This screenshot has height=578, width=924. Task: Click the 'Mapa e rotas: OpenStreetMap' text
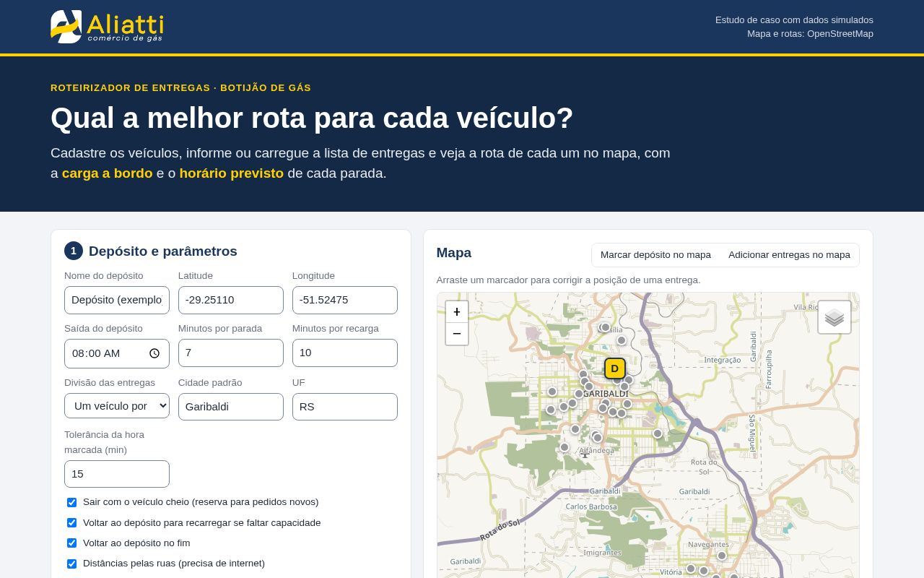(810, 34)
